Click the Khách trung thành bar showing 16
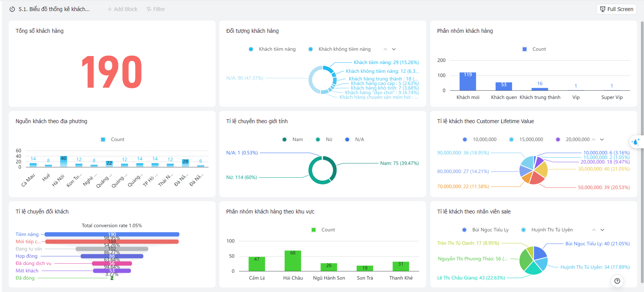The image size is (644, 292). pos(540,89)
